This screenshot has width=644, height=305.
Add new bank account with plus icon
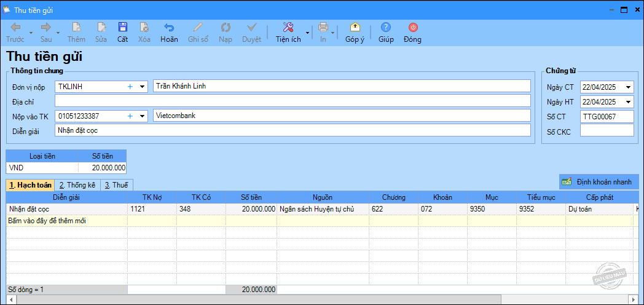[x=130, y=116]
